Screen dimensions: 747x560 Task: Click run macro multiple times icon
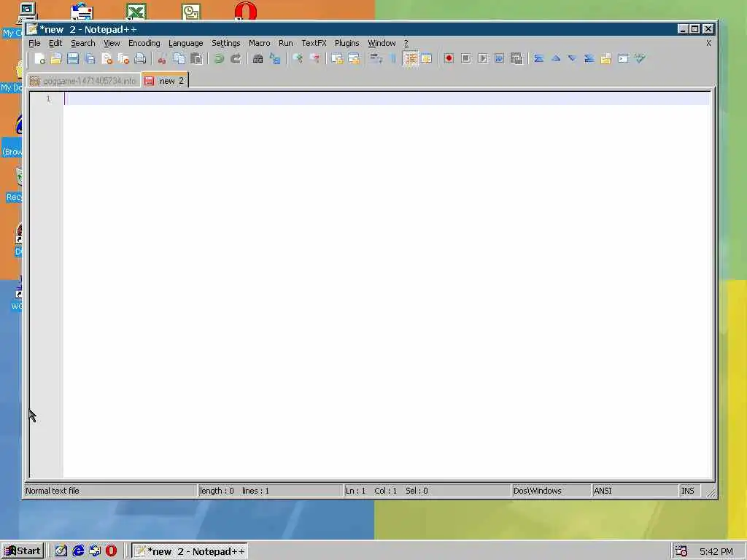[x=499, y=58]
